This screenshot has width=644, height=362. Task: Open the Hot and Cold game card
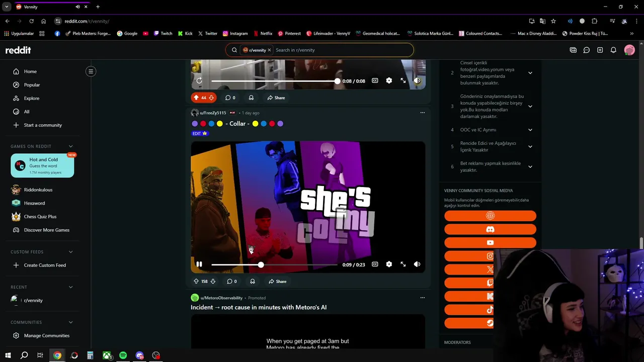point(42,165)
